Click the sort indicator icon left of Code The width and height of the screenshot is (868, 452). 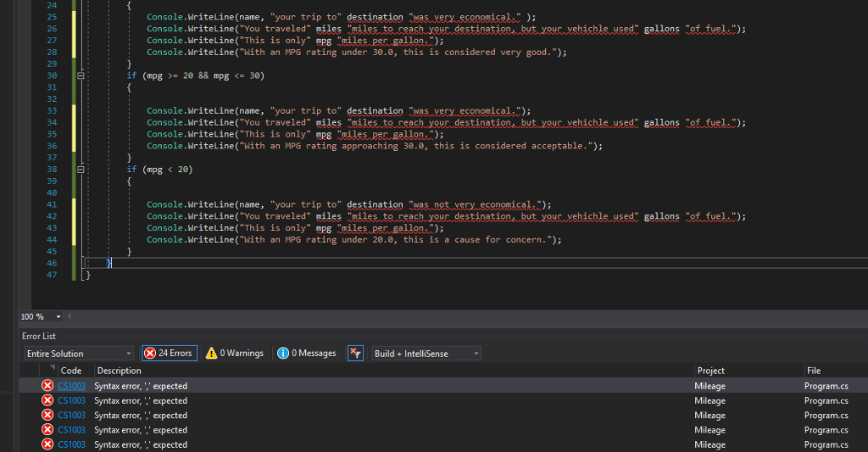coord(53,368)
